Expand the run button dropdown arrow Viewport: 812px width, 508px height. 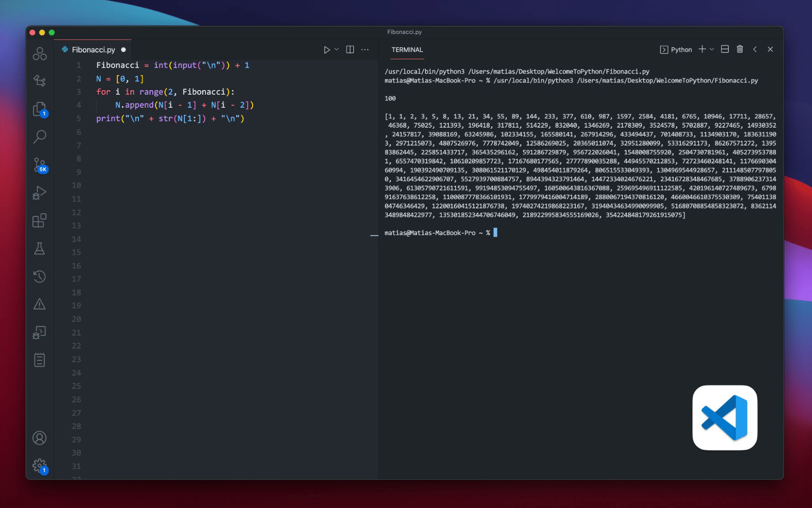[337, 50]
